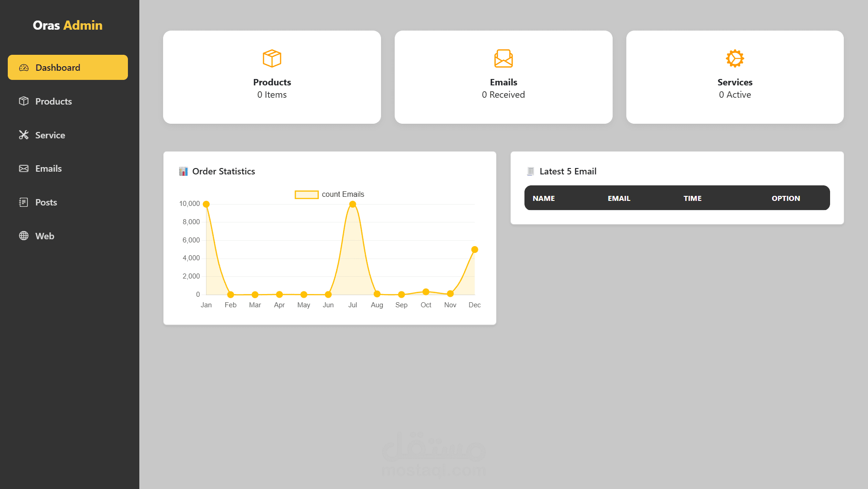Click the orange box icon in Products card
This screenshot has width=868, height=489.
pyautogui.click(x=272, y=58)
